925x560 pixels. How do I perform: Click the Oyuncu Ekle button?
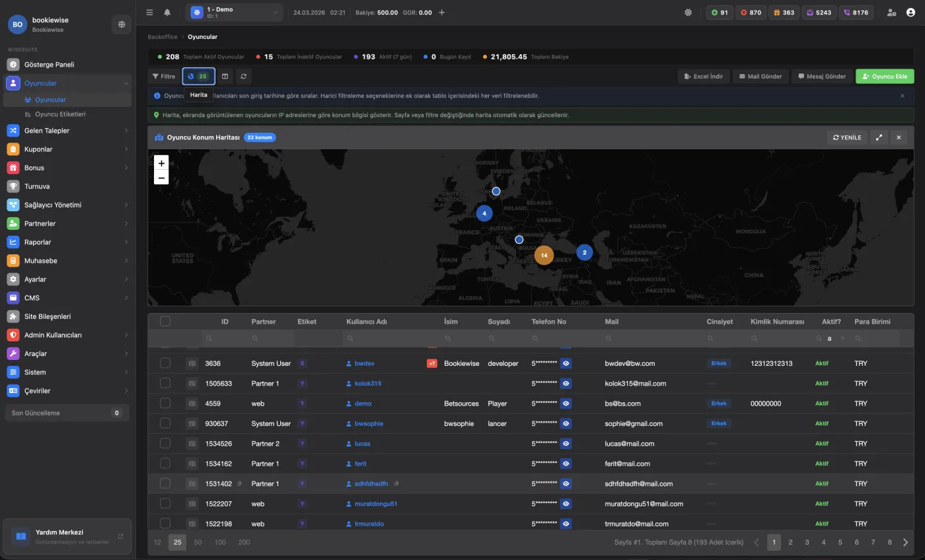pyautogui.click(x=885, y=77)
